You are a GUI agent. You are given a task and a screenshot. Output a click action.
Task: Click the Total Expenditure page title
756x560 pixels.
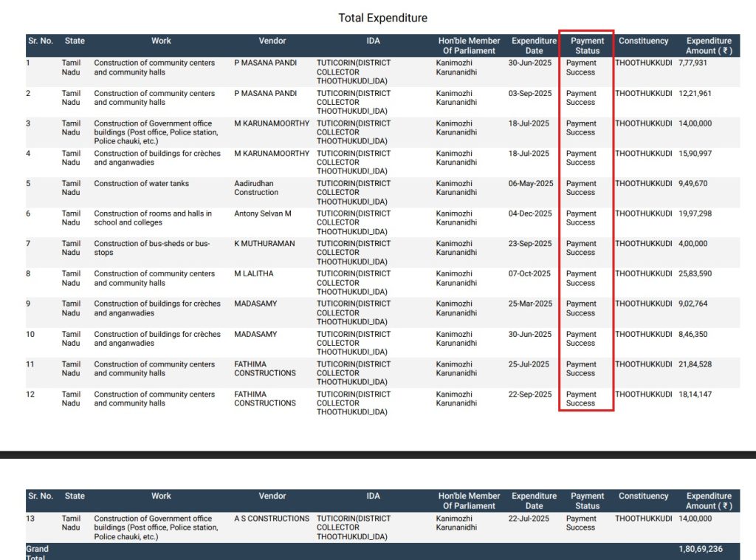click(382, 18)
